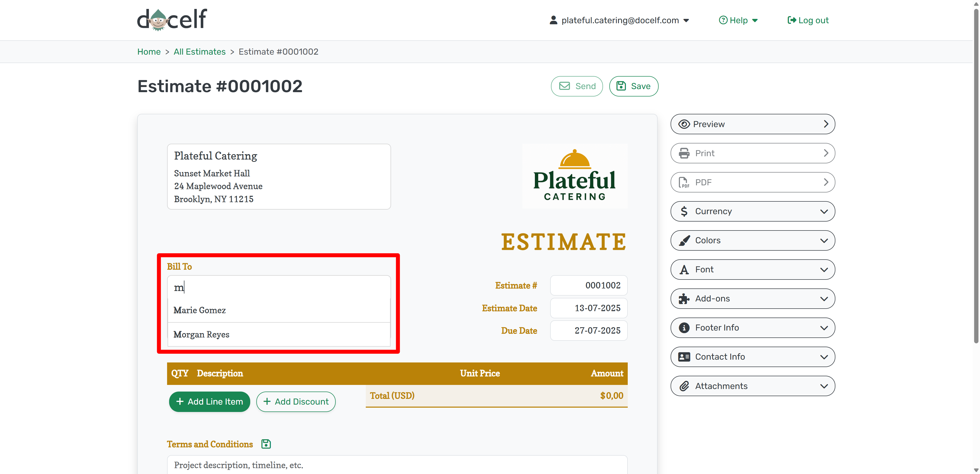Click the Add Line Item button
This screenshot has width=980, height=474.
[209, 401]
